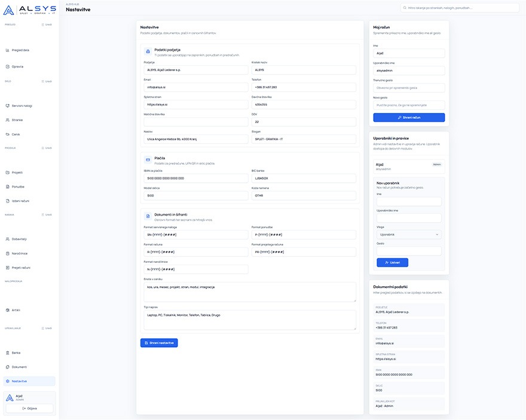Click the Davčna številka field
526x420 pixels.
point(304,105)
